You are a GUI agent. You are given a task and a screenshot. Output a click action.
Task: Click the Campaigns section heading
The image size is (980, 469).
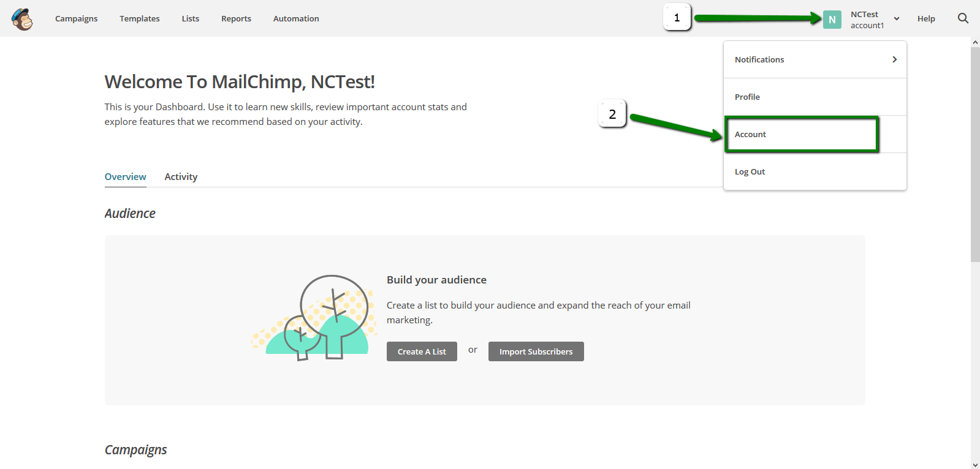point(135,450)
